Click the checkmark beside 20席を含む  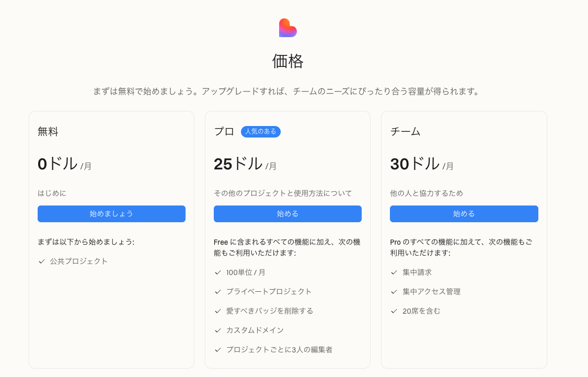[x=394, y=311]
